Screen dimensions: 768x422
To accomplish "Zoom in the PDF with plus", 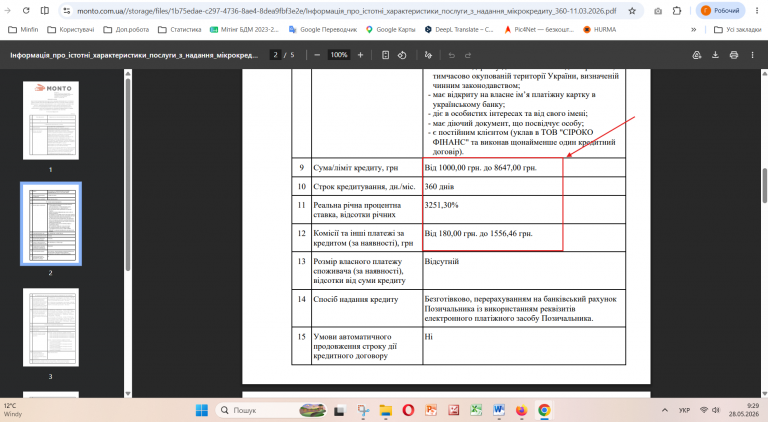I will pos(360,55).
